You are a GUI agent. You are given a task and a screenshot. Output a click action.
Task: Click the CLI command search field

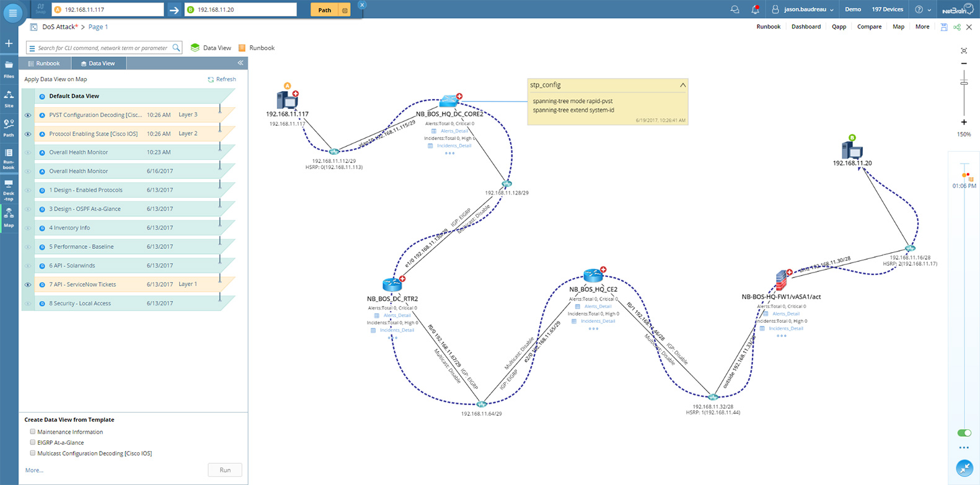(x=102, y=48)
